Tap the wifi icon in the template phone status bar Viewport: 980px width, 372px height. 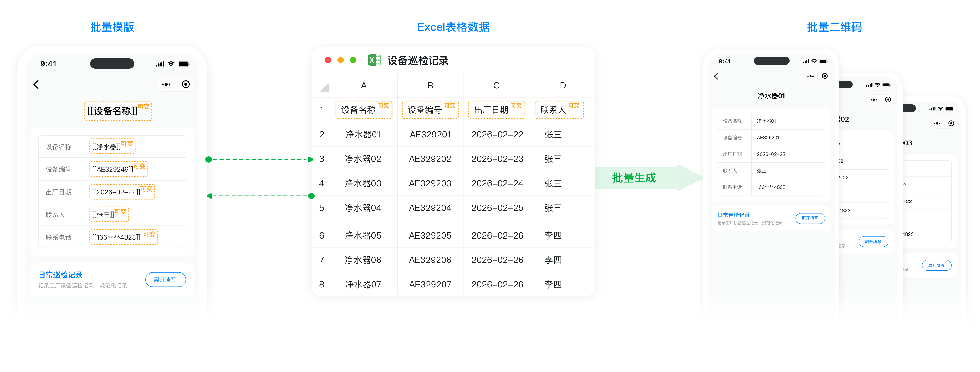click(171, 64)
